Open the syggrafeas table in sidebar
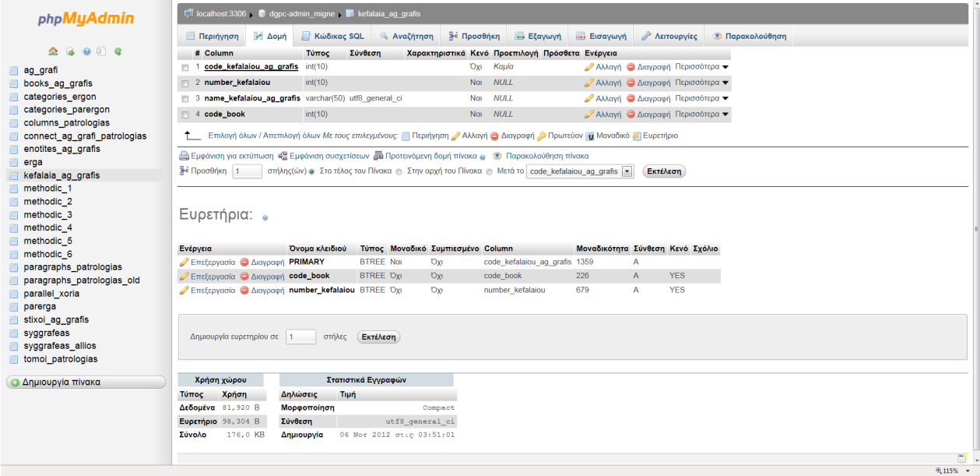This screenshot has width=980, height=476. 47,333
